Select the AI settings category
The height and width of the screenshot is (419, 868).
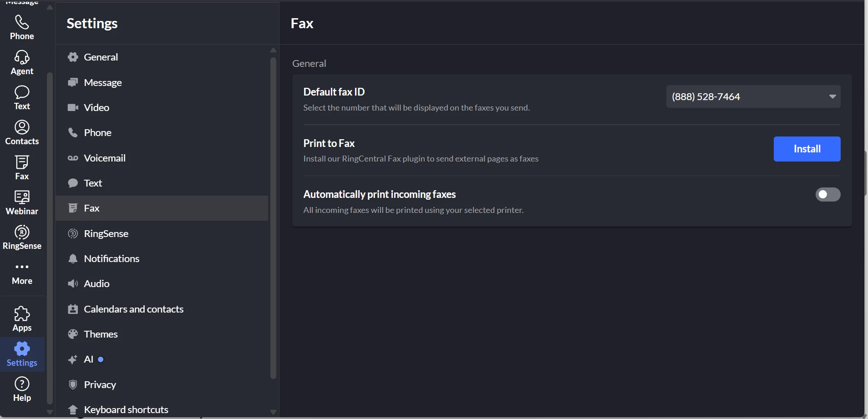[x=88, y=359]
